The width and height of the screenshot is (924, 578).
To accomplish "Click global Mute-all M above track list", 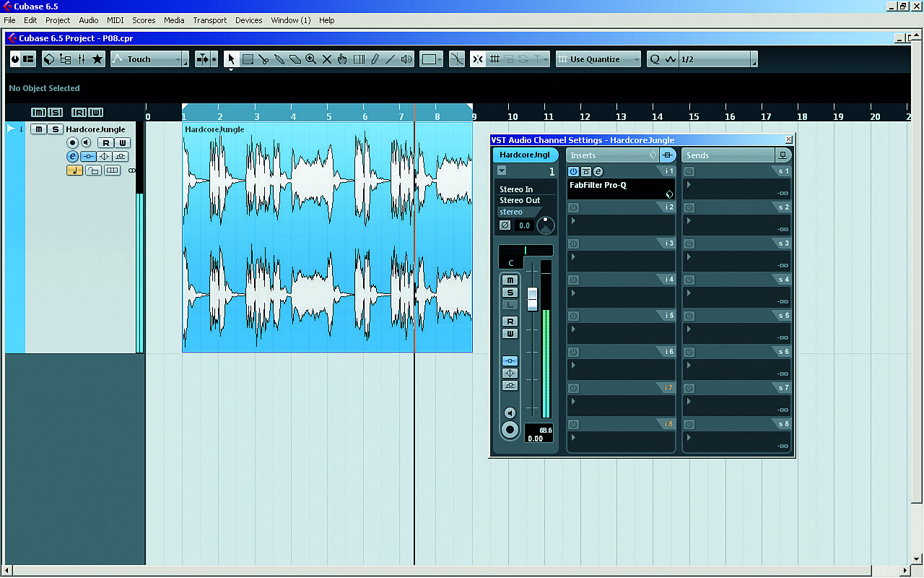I will [x=38, y=112].
